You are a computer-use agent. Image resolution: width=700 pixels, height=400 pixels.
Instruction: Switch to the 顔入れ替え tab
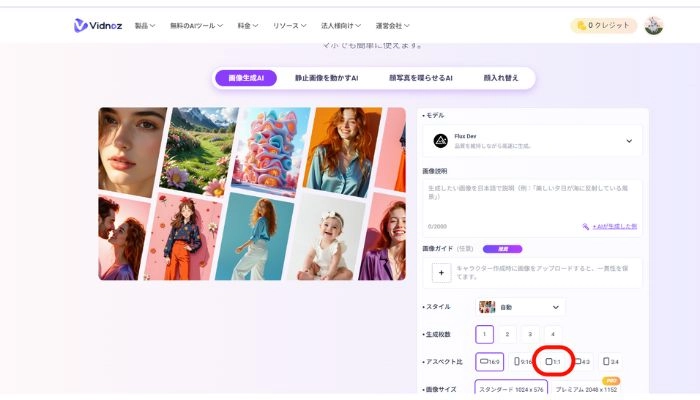pyautogui.click(x=499, y=77)
